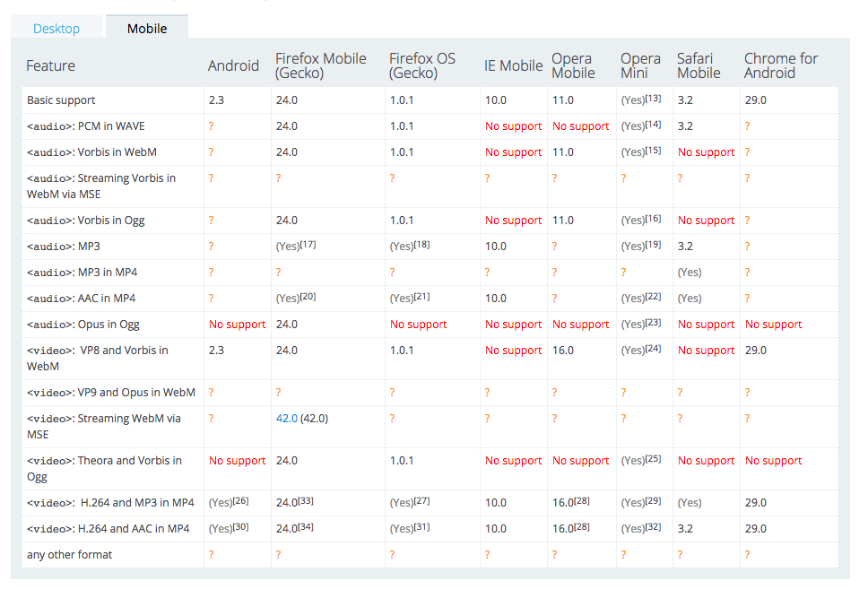Select 'Theora and Vorbis in Ogg' row label

(104, 468)
